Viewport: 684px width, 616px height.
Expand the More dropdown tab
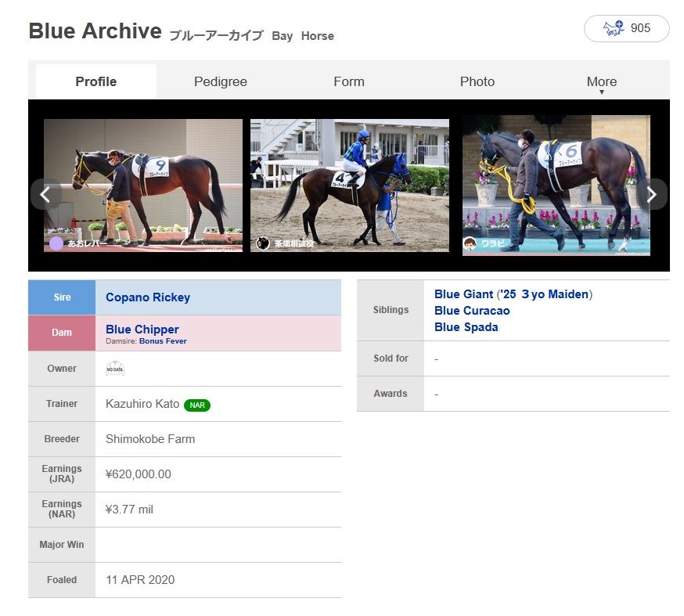pos(602,83)
